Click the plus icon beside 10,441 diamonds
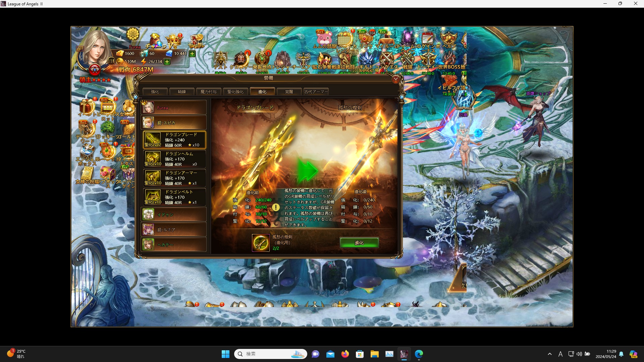 point(192,54)
